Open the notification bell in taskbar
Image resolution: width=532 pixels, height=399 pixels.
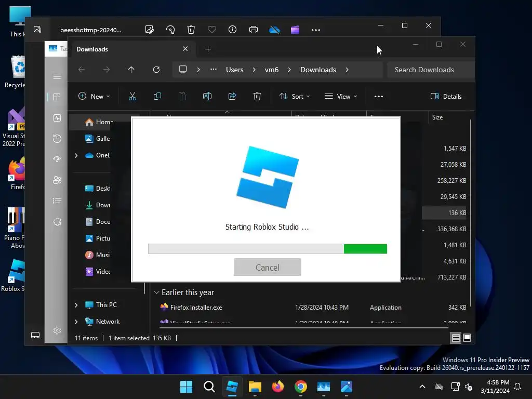(518, 387)
